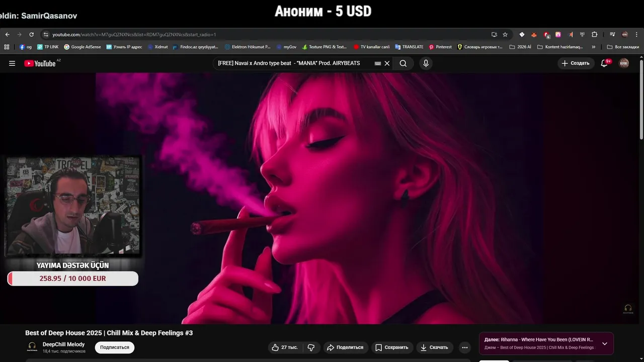Like the video (27 тыс.)

pyautogui.click(x=285, y=347)
